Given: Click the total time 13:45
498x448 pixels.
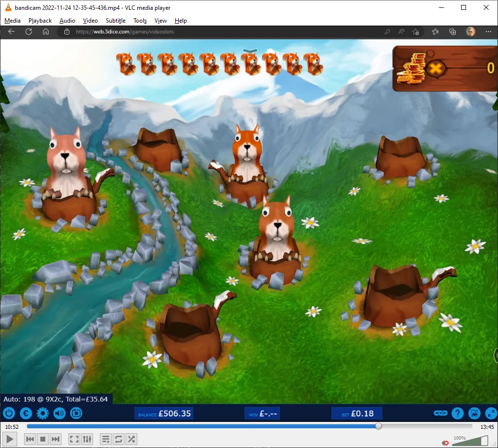Looking at the screenshot, I should click(487, 427).
